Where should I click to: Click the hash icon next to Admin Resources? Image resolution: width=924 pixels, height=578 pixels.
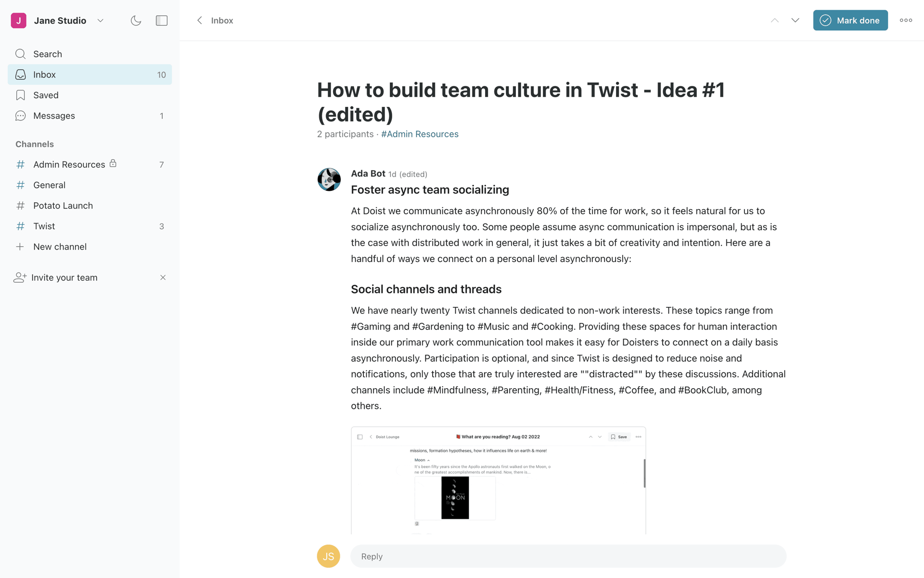20,165
